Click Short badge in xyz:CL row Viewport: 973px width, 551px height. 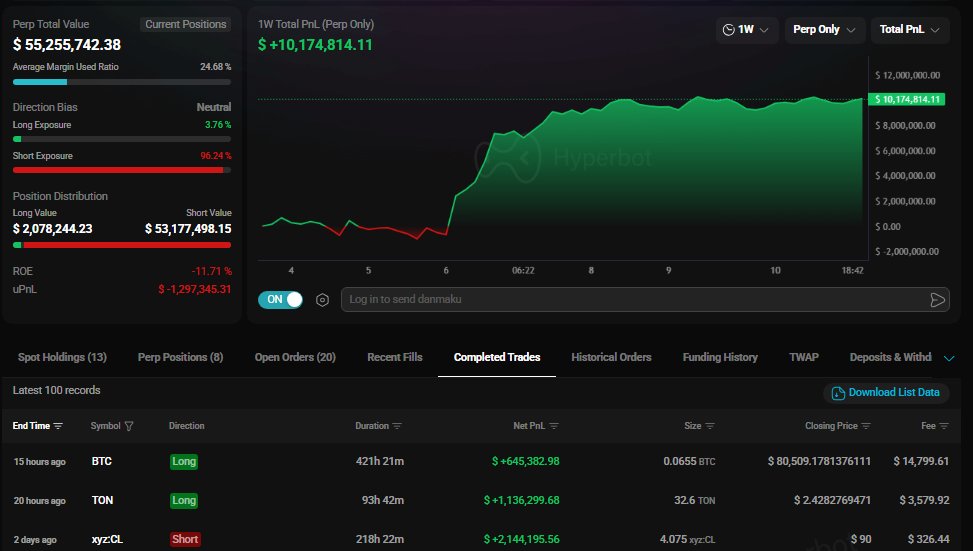185,540
